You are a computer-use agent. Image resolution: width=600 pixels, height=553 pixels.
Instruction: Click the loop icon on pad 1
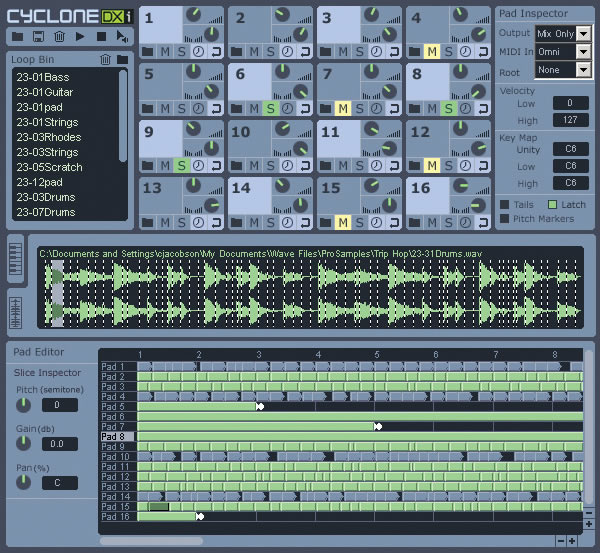[x=216, y=51]
